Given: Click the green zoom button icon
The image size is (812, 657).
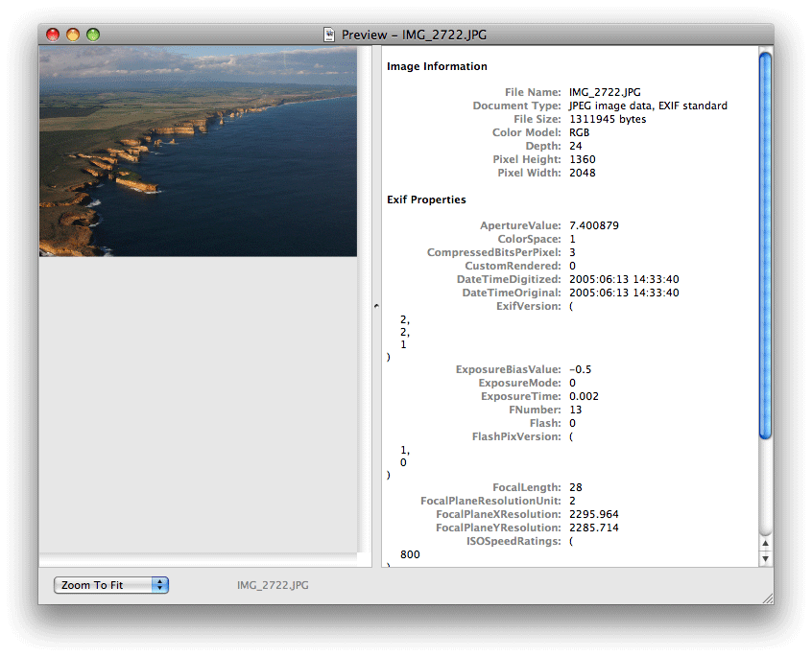Looking at the screenshot, I should click(92, 33).
